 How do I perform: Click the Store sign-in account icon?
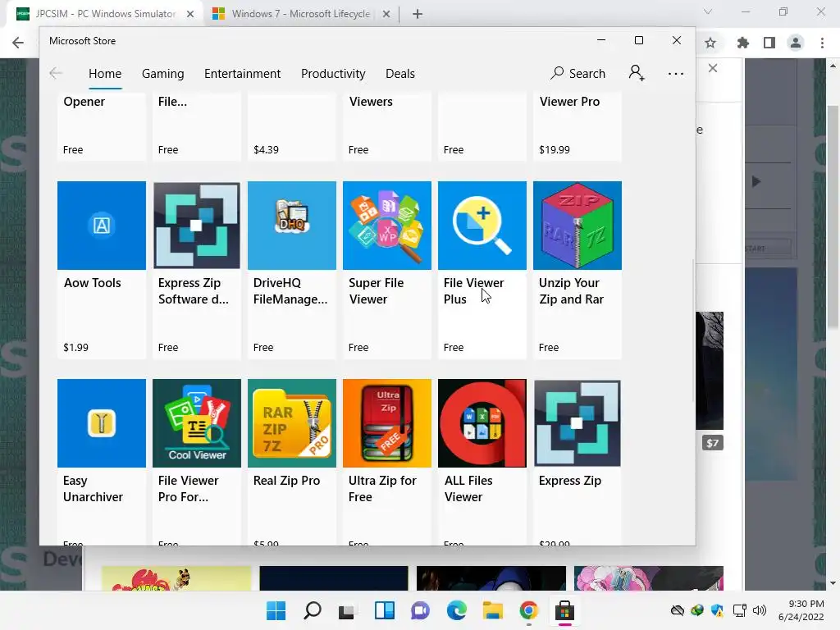[x=637, y=73]
